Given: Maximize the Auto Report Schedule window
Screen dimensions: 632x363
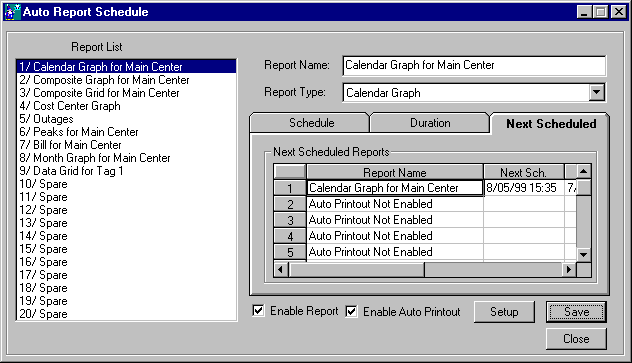Looking at the screenshot, I should tap(600, 12).
